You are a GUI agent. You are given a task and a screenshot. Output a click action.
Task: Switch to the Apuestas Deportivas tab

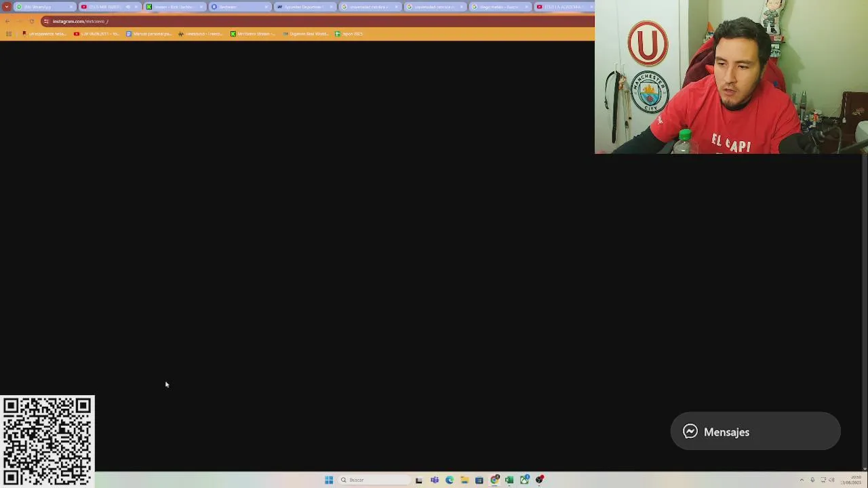click(x=305, y=7)
